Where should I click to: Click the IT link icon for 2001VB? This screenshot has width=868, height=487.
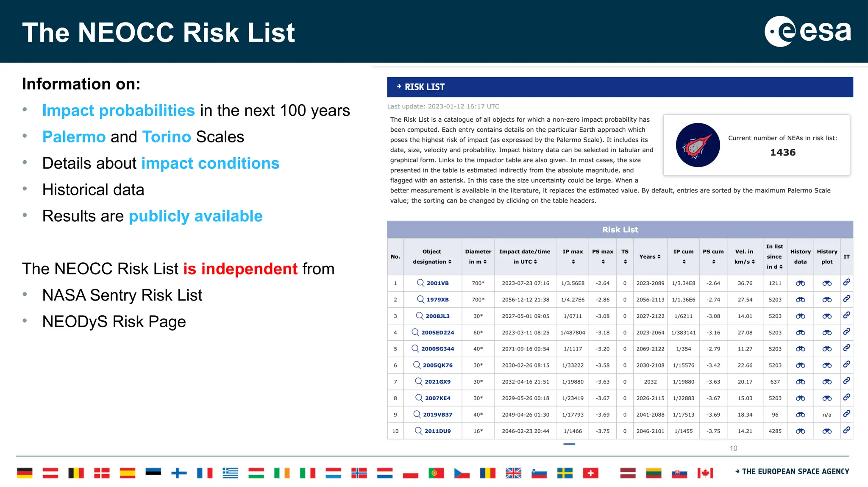(x=846, y=282)
